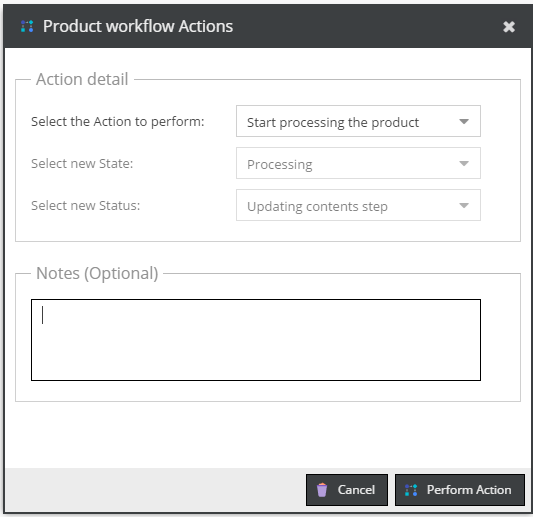Expand the action dropdown arrow
This screenshot has width=533, height=517.
pos(464,121)
